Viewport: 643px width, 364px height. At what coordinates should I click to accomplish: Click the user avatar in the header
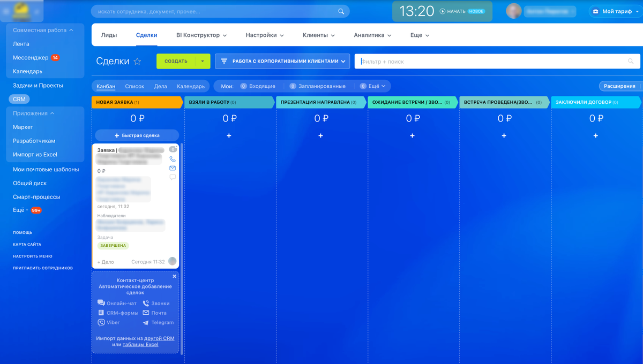pos(514,11)
